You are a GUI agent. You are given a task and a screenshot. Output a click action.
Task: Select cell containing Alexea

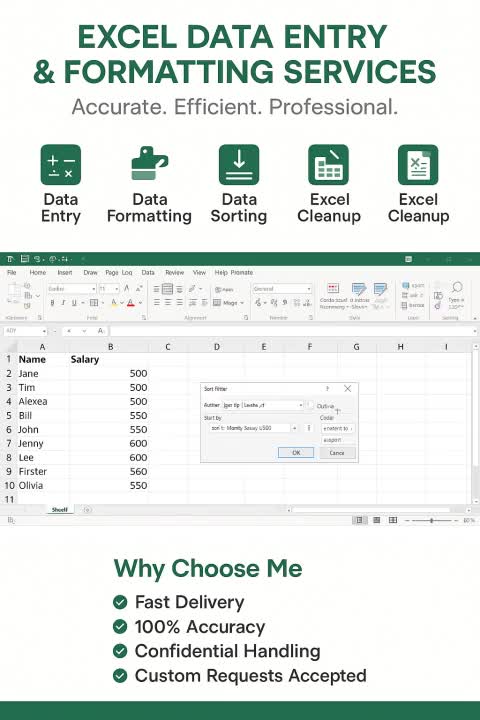tap(43, 401)
